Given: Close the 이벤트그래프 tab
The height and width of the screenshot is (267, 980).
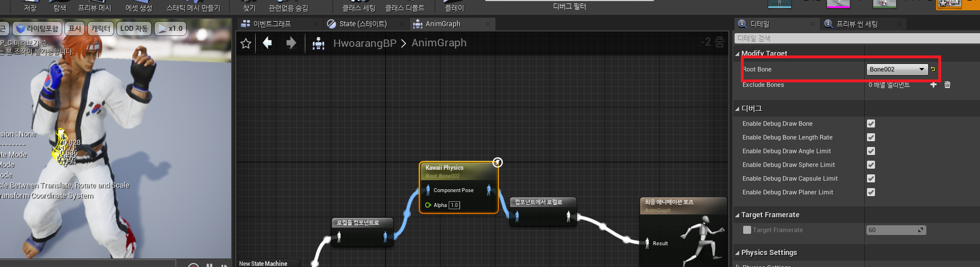Looking at the screenshot, I should pyautogui.click(x=315, y=24).
